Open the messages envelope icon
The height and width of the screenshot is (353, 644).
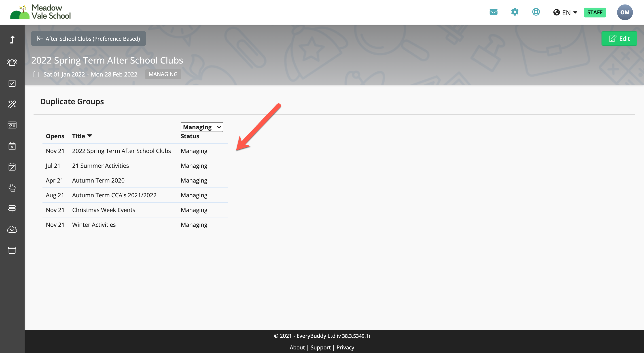(x=493, y=12)
